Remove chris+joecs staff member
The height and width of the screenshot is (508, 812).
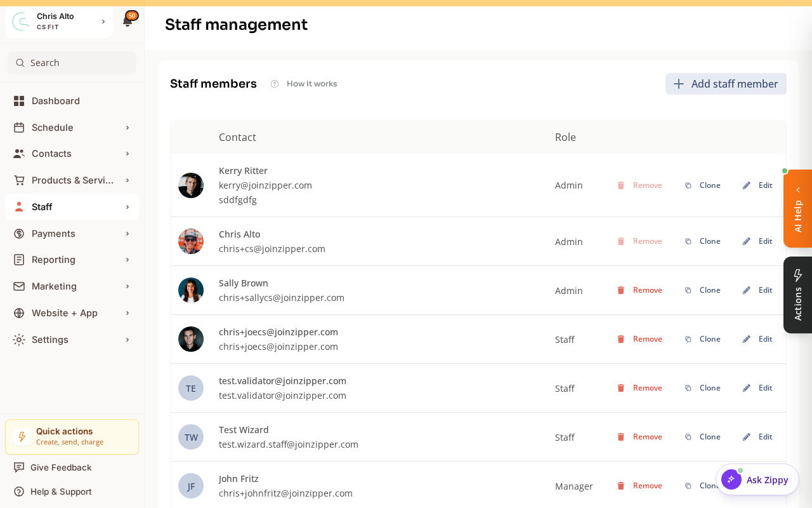click(639, 339)
